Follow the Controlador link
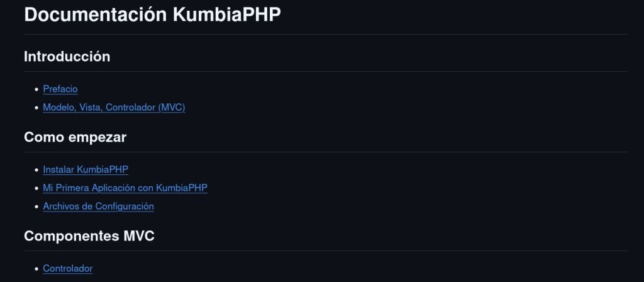Image resolution: width=644 pixels, height=282 pixels. [67, 269]
